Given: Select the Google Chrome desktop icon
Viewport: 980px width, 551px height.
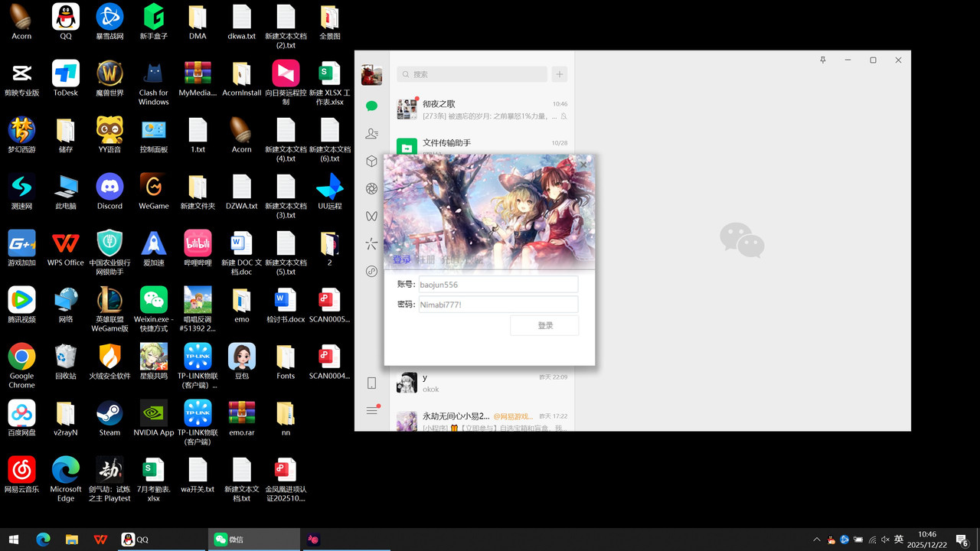Looking at the screenshot, I should click(x=21, y=366).
